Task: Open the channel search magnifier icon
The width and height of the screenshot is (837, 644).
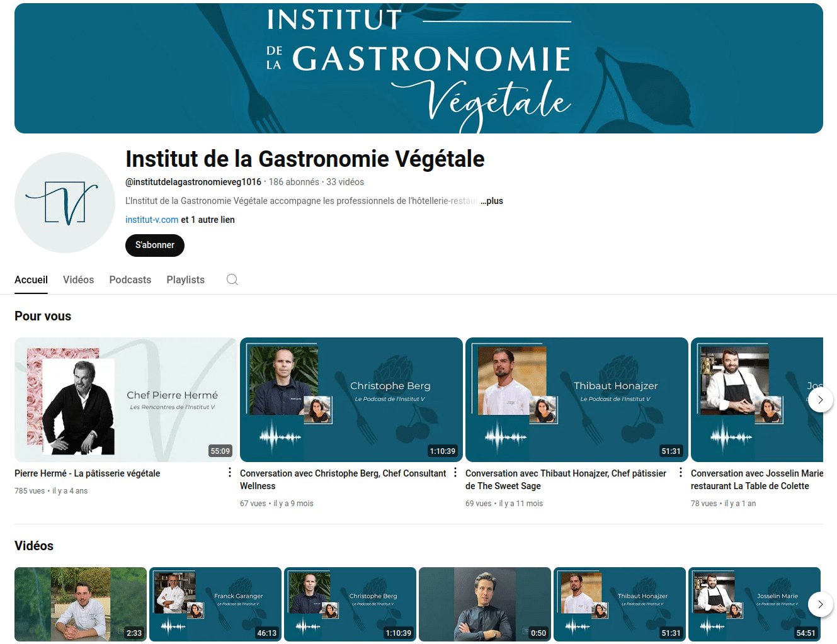Action: (x=232, y=280)
